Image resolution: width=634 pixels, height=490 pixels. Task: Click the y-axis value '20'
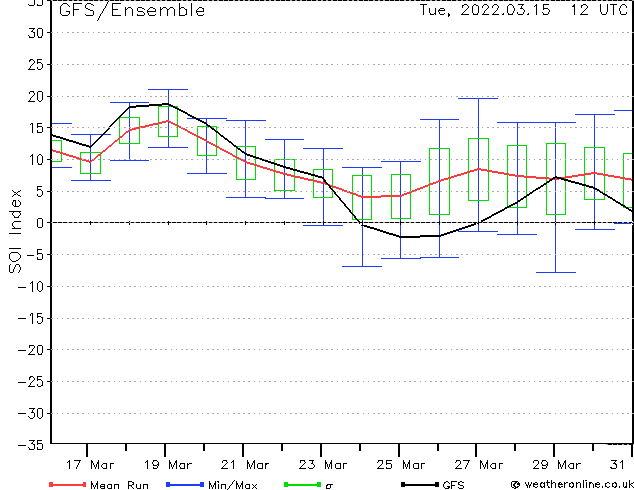(x=36, y=96)
